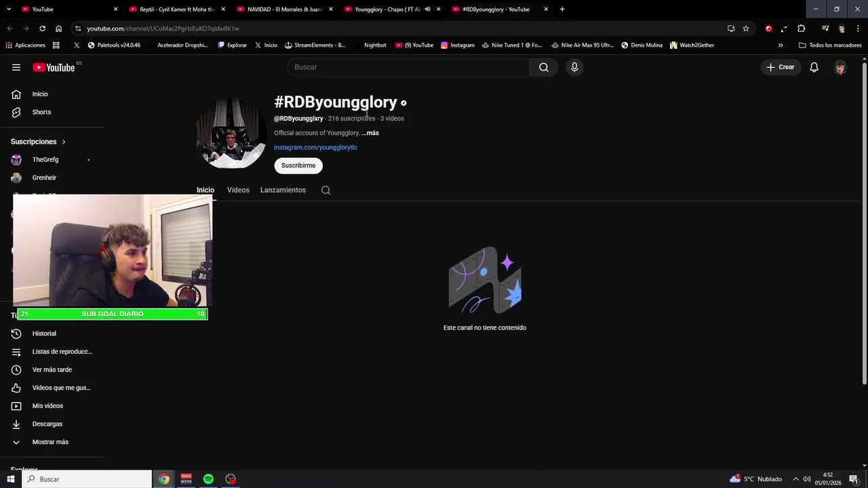
Task: Click the channel profile picture
Action: point(231,134)
